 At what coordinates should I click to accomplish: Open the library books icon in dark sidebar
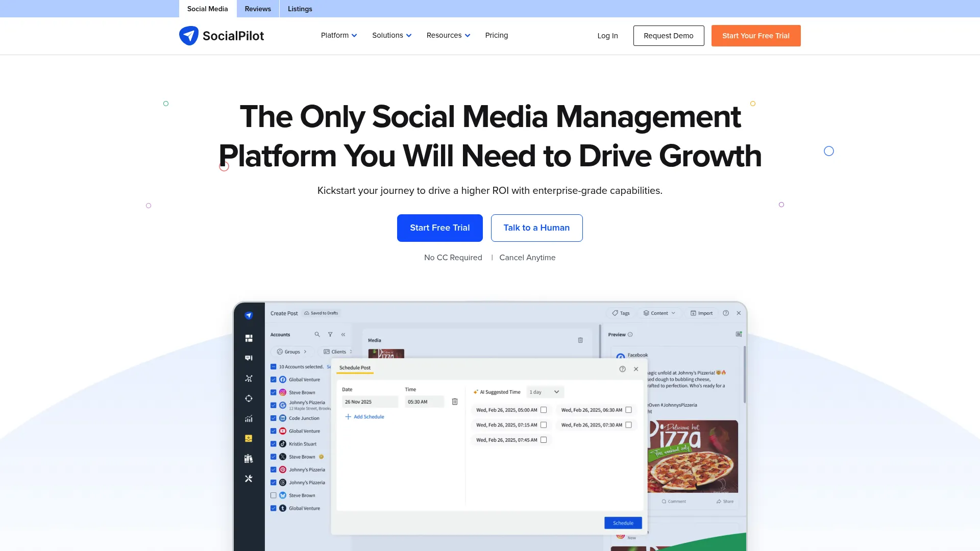(x=249, y=459)
